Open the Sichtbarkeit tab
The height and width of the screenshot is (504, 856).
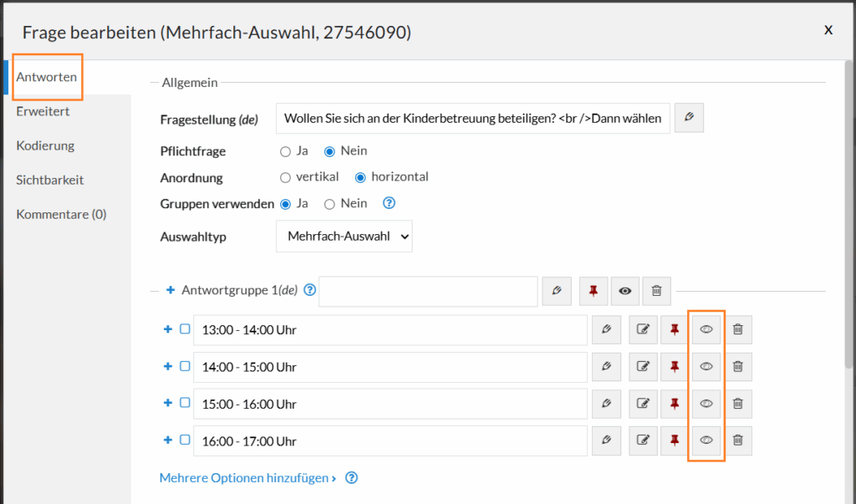point(50,180)
